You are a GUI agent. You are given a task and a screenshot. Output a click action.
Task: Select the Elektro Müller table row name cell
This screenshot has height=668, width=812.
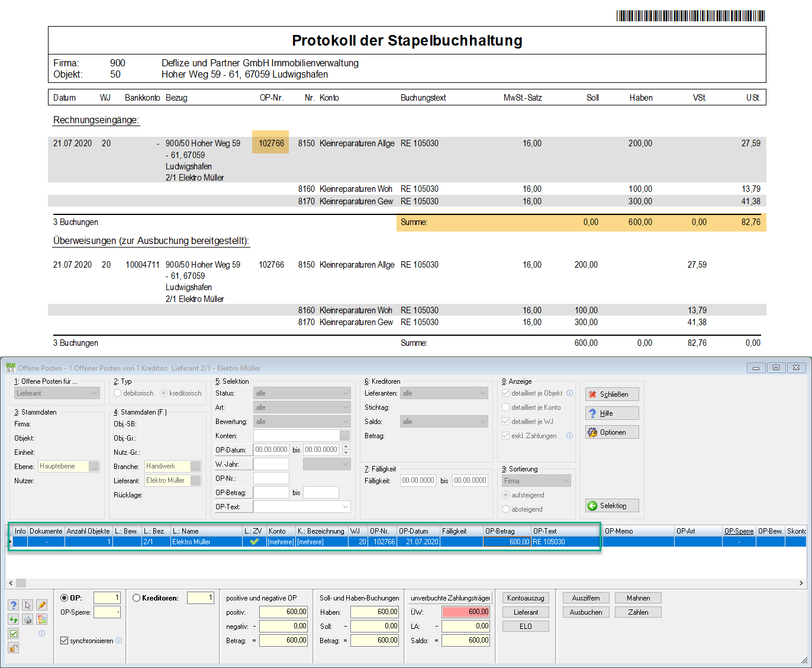pos(207,541)
